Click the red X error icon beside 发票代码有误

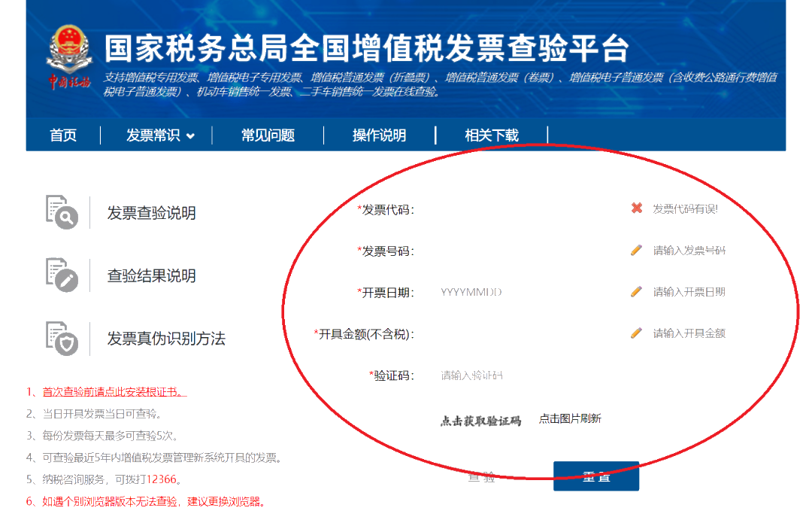637,208
